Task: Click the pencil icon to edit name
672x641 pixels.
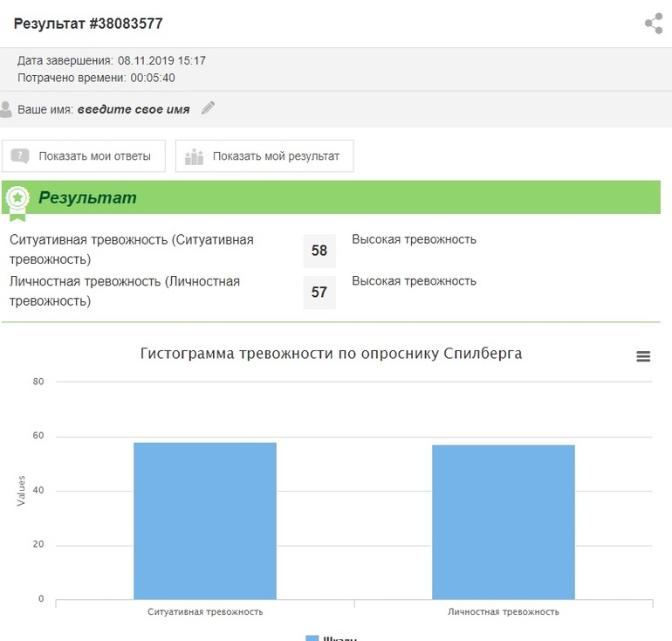Action: (x=208, y=108)
